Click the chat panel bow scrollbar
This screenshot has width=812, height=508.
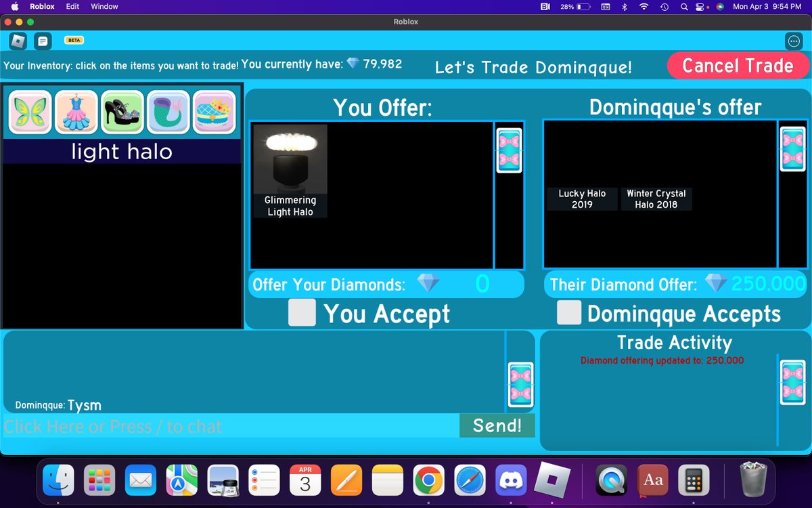coord(521,385)
